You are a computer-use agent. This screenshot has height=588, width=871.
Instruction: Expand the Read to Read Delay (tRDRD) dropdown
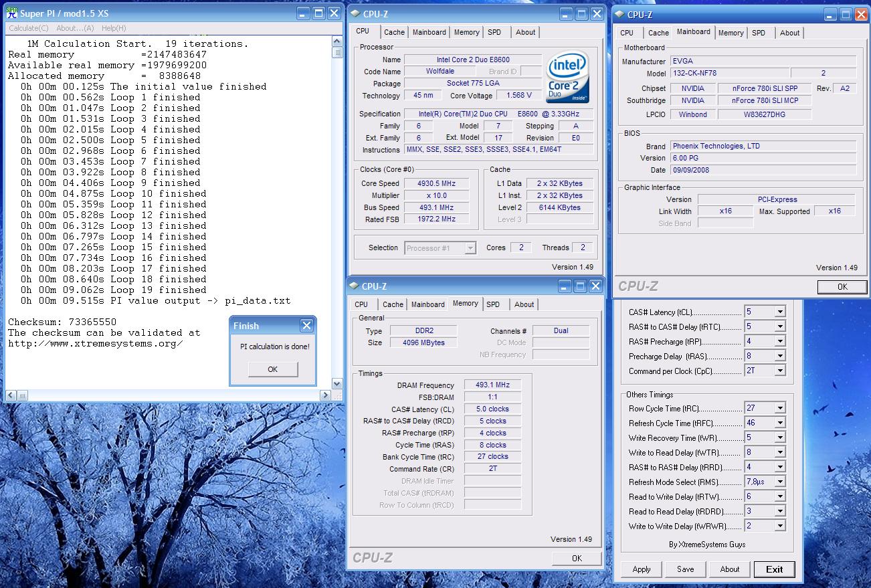[x=779, y=511]
